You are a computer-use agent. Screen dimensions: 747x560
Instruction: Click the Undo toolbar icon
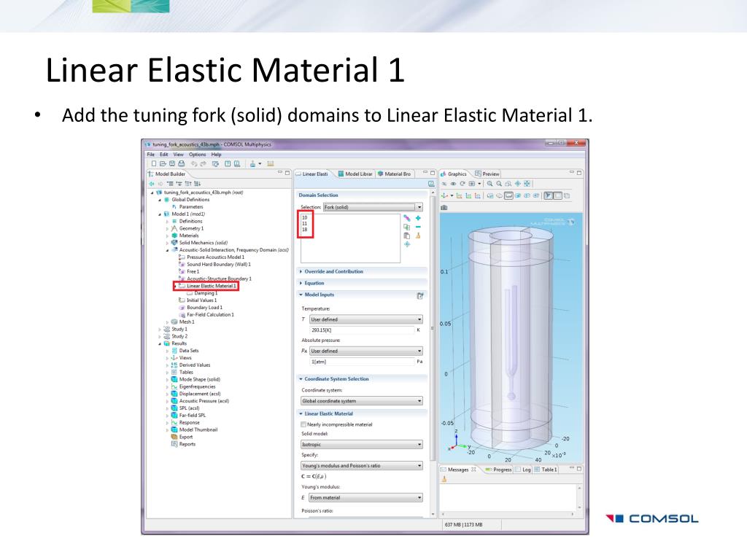click(x=194, y=164)
